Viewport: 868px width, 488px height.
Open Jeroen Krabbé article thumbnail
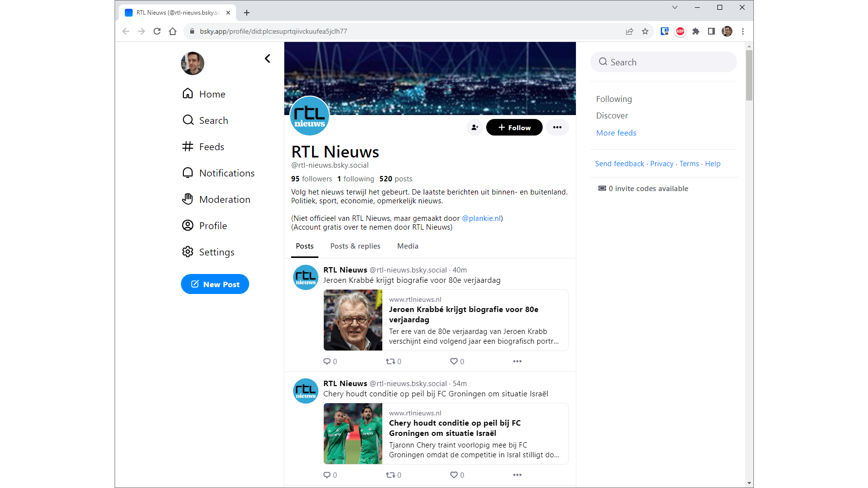tap(353, 320)
